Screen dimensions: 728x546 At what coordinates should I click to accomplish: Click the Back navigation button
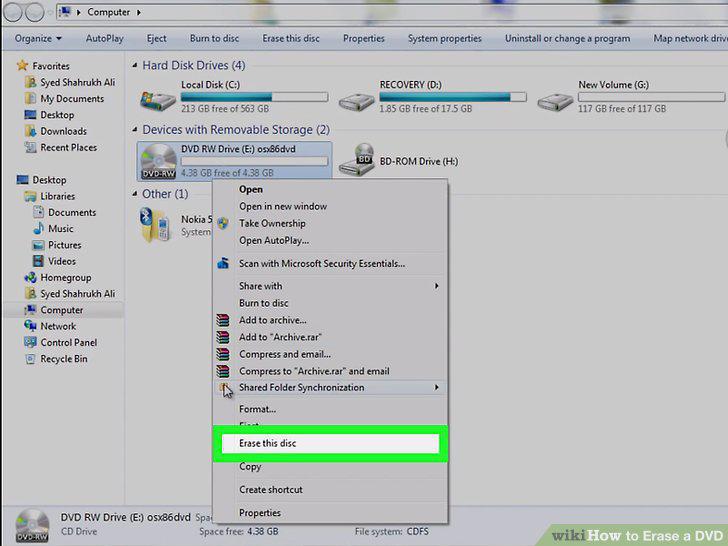13,12
